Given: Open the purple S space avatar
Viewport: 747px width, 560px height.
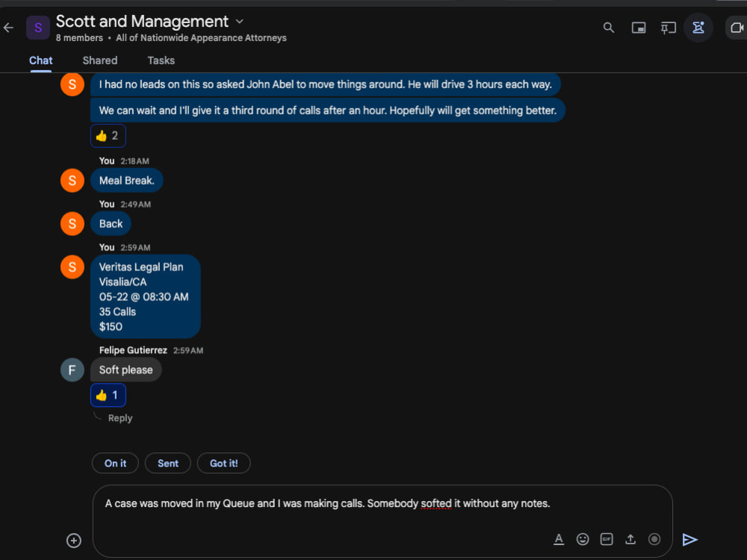Looking at the screenshot, I should (38, 28).
